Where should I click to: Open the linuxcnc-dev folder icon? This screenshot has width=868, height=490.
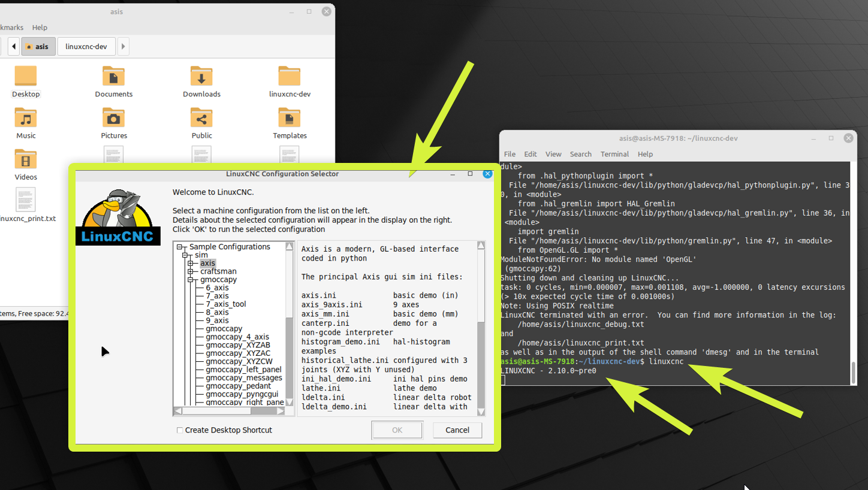coord(290,77)
